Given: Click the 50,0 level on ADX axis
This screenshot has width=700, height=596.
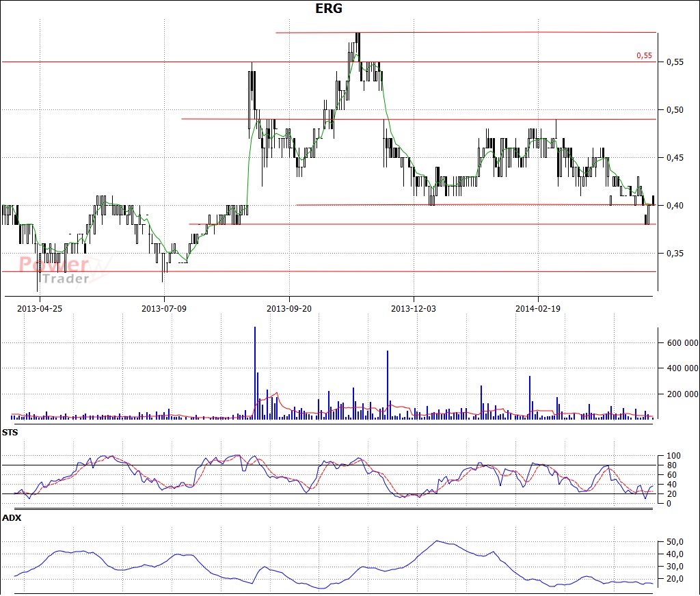Looking at the screenshot, I should (x=675, y=542).
